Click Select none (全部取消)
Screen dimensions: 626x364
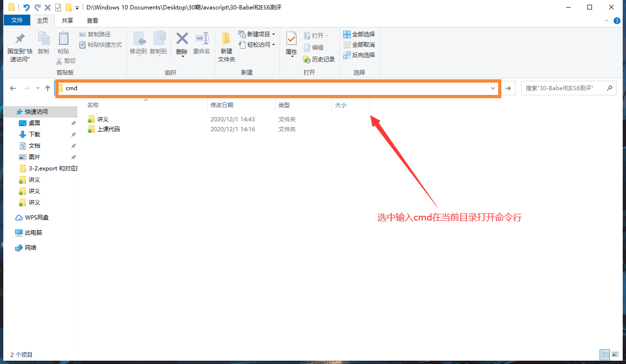[x=359, y=45]
